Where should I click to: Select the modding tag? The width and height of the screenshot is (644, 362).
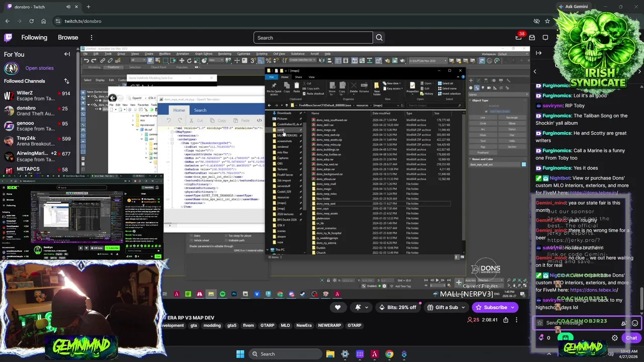click(212, 325)
